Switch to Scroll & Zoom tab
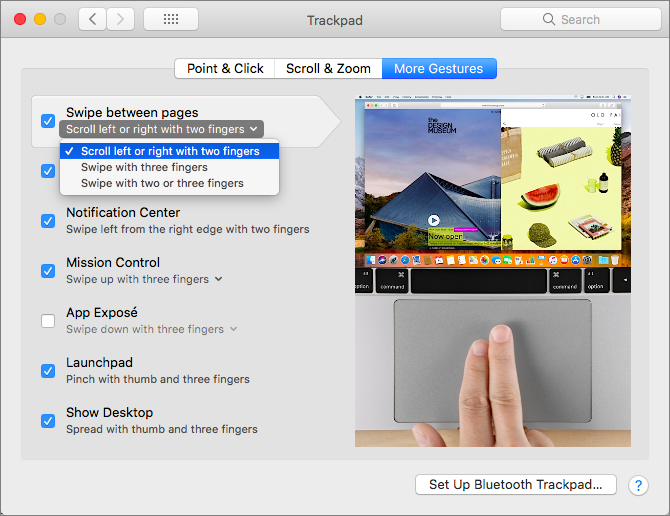This screenshot has height=516, width=670. click(x=328, y=68)
